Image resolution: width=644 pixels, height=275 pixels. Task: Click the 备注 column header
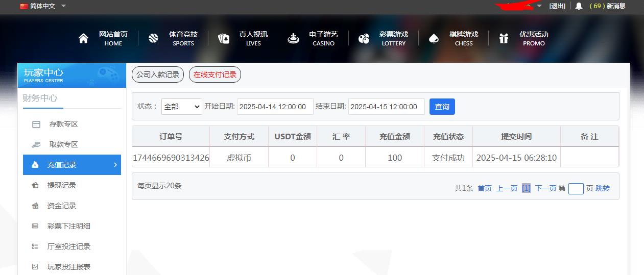(589, 137)
